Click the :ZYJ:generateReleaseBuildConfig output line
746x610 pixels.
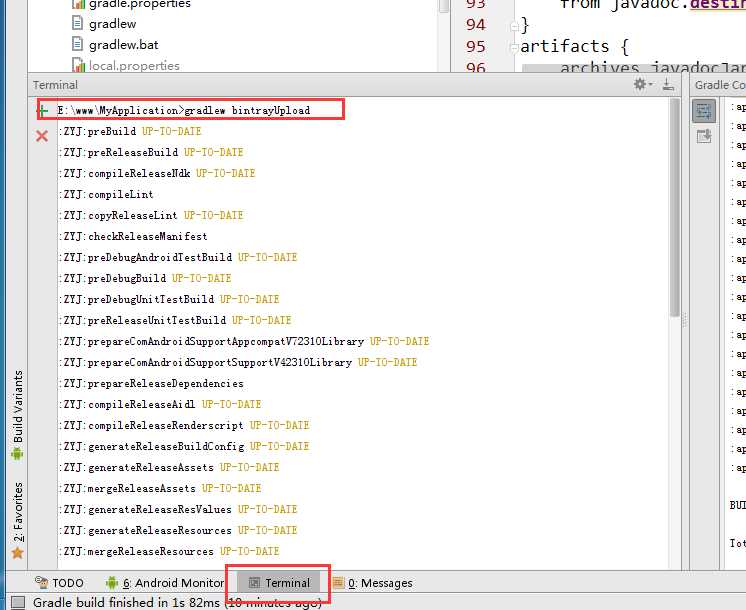click(x=184, y=446)
